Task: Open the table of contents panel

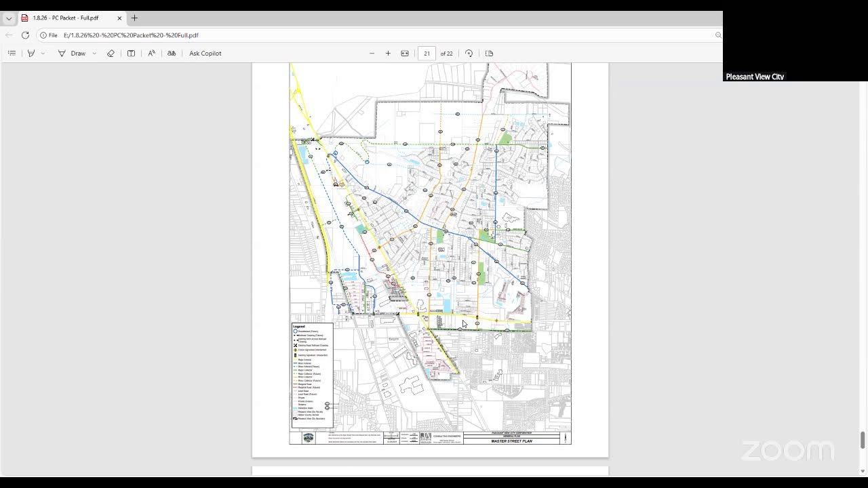Action: pyautogui.click(x=12, y=54)
